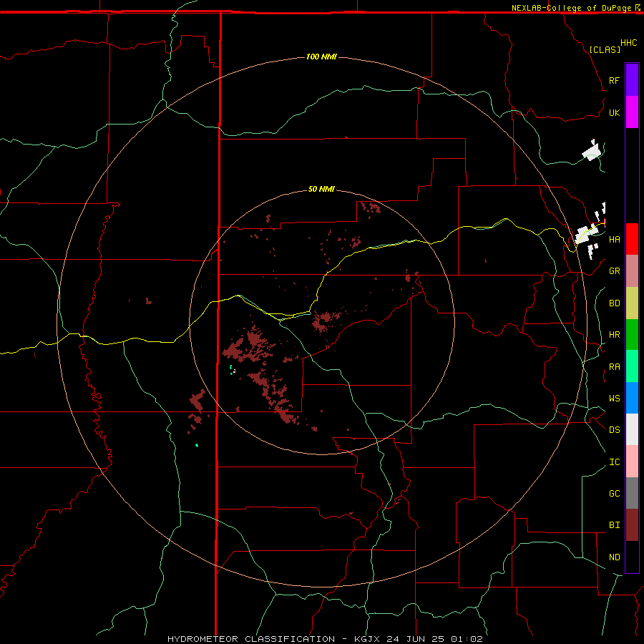Click the GR legend label text

[x=614, y=271]
